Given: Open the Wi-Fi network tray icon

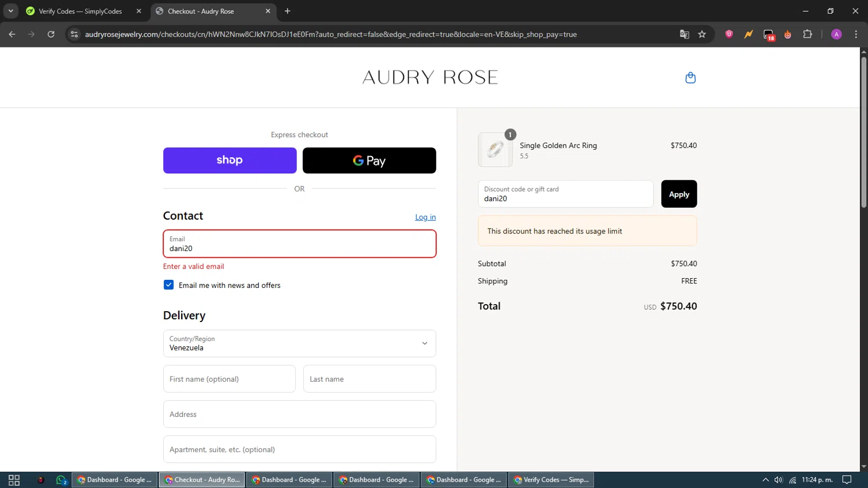Looking at the screenshot, I should coord(793,480).
